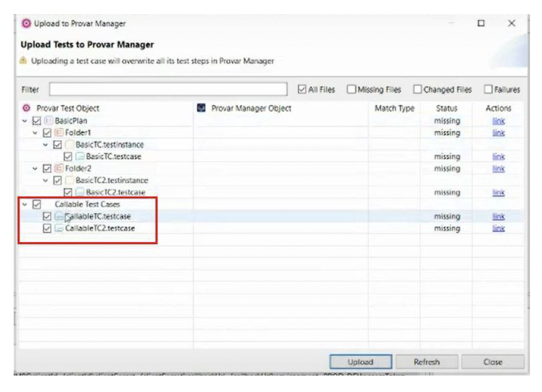Enable the Missing Files filter checkbox
Viewport: 542px width, 392px height.
pos(351,90)
